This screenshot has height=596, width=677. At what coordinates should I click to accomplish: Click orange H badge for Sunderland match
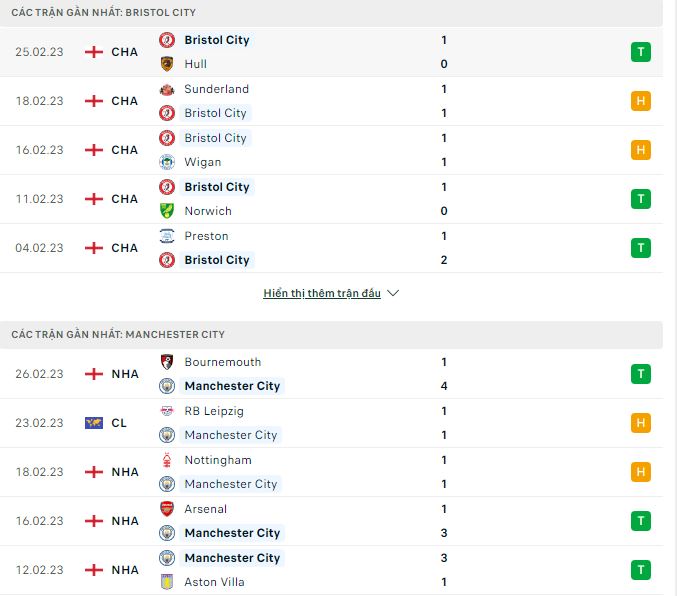click(641, 101)
